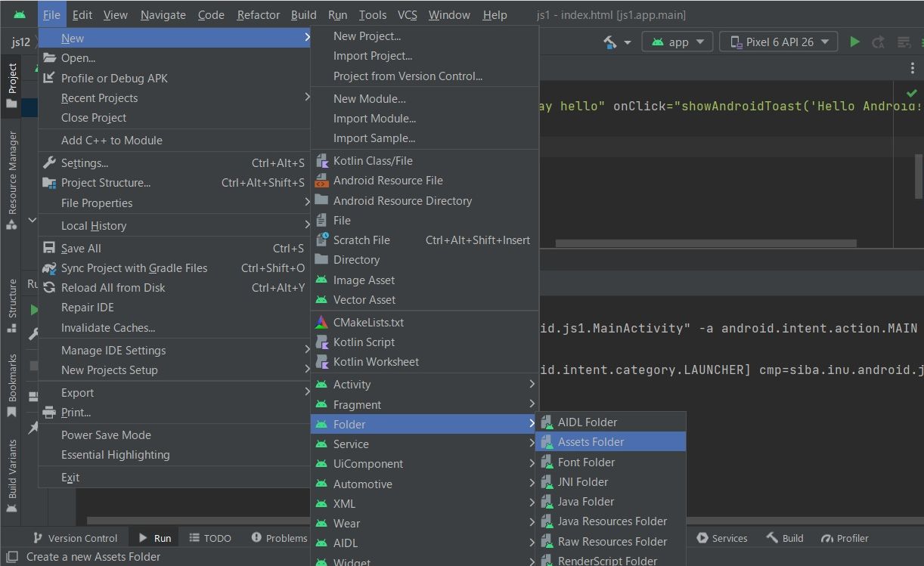Viewport: 924px width, 566px height.
Task: Click the green Run app play icon
Action: [854, 42]
